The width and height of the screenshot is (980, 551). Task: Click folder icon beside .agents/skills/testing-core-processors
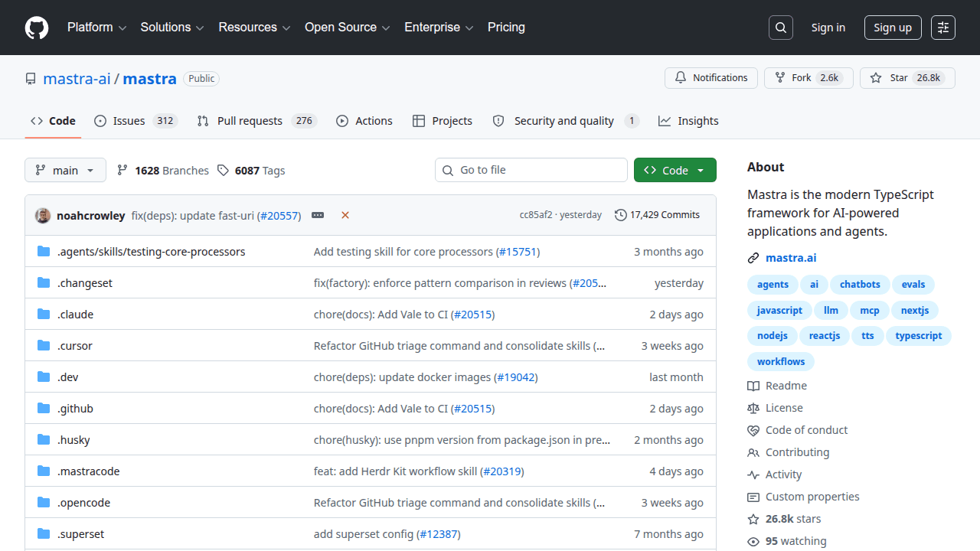point(44,252)
